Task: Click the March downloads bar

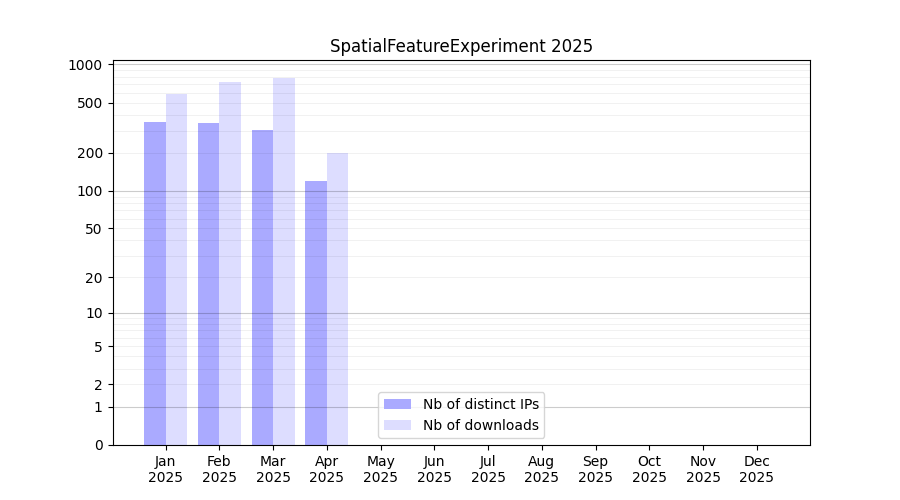Action: pyautogui.click(x=284, y=261)
